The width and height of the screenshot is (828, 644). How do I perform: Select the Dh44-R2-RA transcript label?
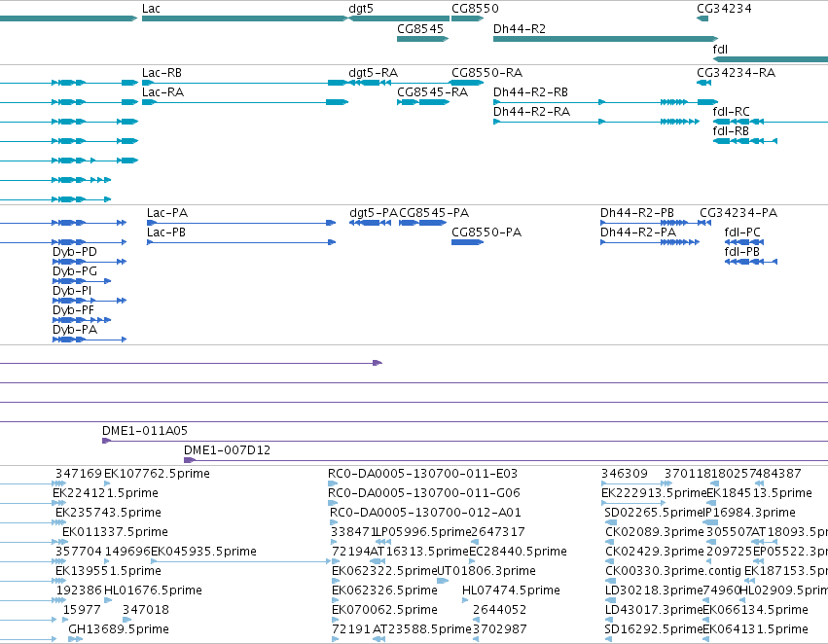coord(531,112)
